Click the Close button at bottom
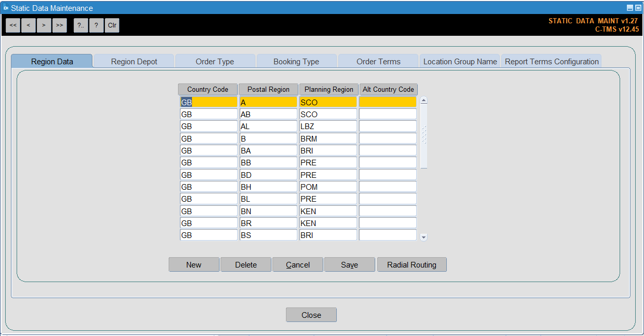Image resolution: width=644 pixels, height=336 pixels. point(311,315)
